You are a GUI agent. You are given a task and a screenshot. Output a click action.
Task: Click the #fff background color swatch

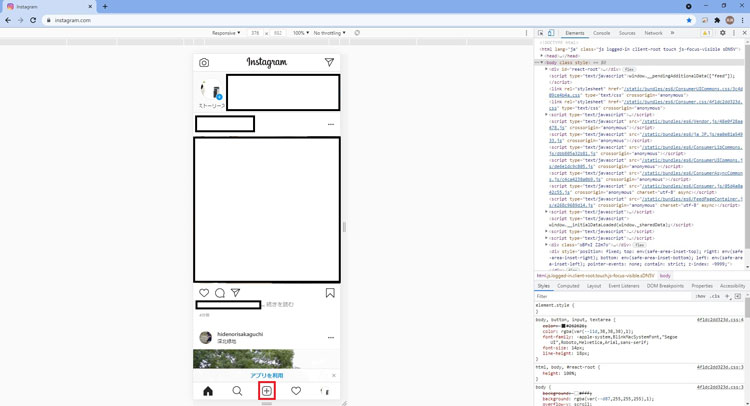tap(576, 393)
